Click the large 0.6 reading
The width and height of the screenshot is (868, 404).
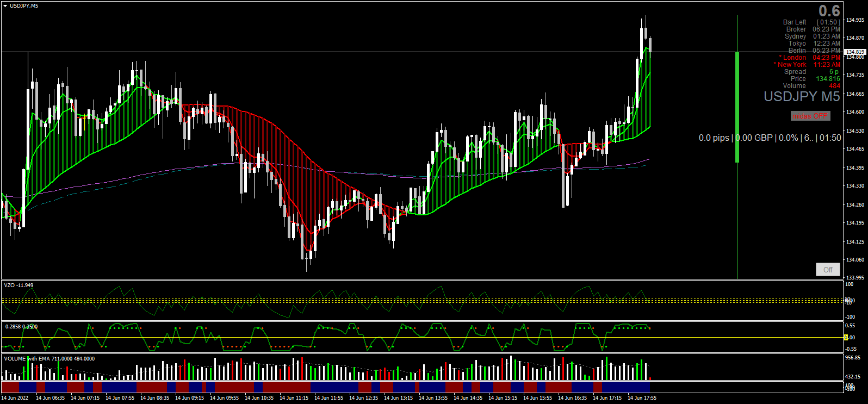829,11
